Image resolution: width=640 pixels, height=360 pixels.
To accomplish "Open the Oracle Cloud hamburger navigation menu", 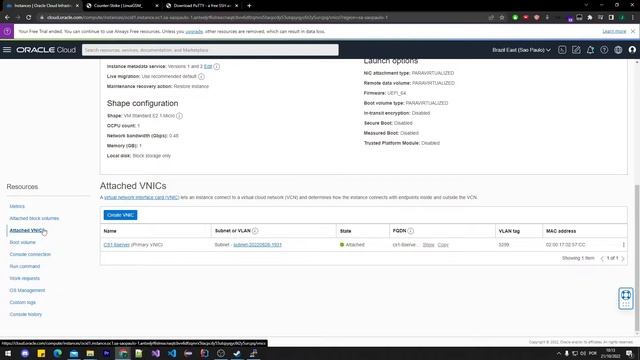I will tap(7, 50).
